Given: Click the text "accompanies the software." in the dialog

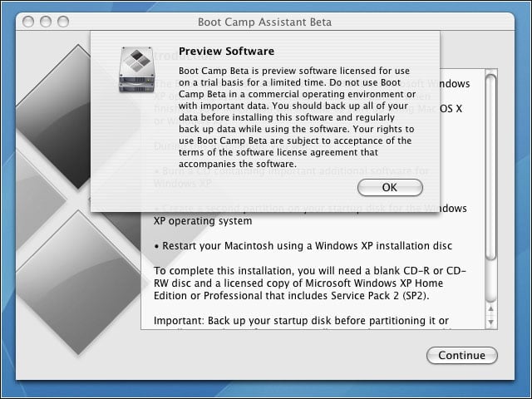Looking at the screenshot, I should tap(238, 164).
